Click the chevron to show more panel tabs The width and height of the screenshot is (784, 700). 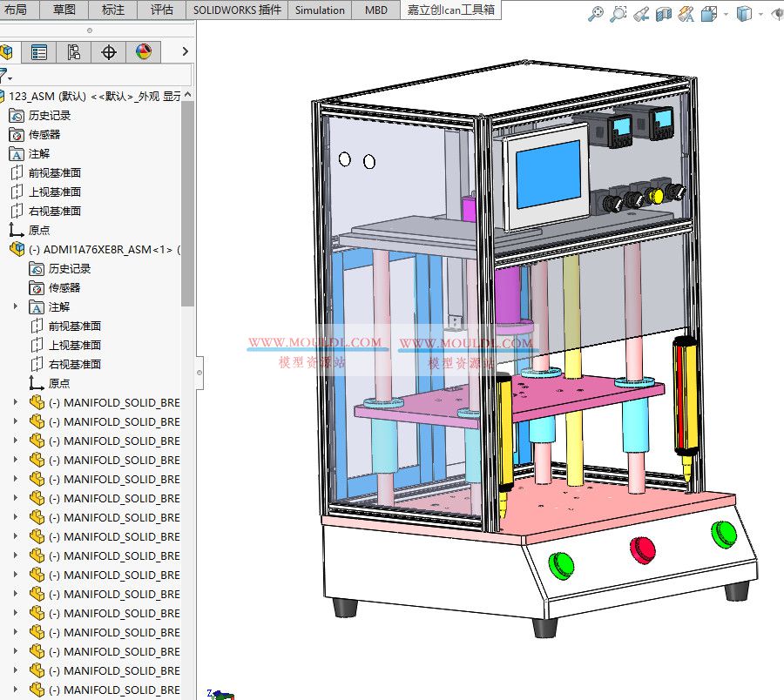[x=185, y=52]
